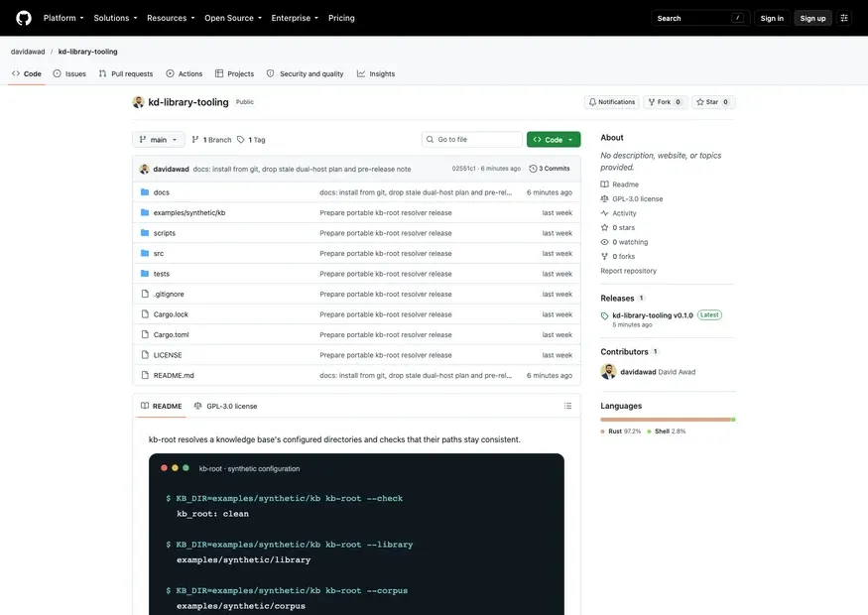868x615 pixels.
Task: Open commit message on src row
Action: coord(385,254)
